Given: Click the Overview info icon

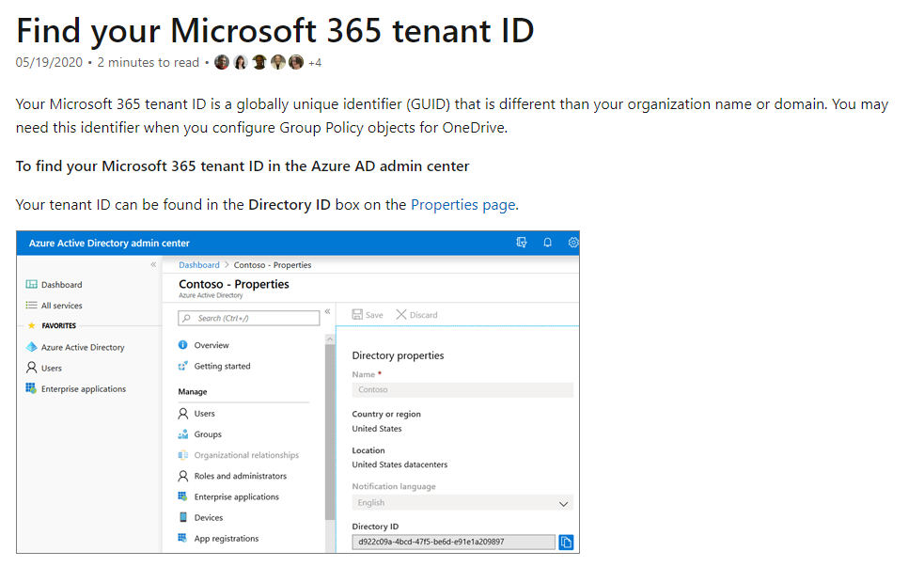Looking at the screenshot, I should pyautogui.click(x=182, y=345).
